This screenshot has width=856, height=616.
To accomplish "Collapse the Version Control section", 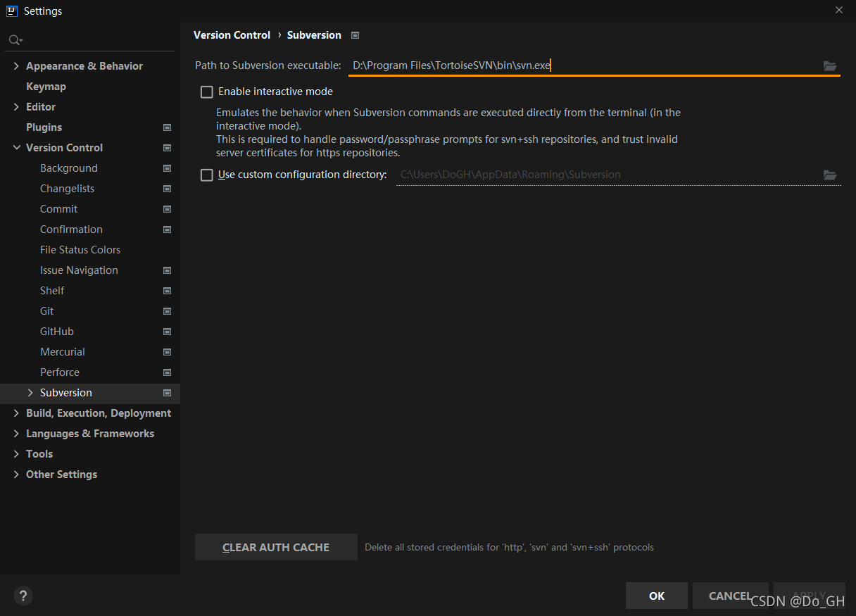I will coord(16,148).
